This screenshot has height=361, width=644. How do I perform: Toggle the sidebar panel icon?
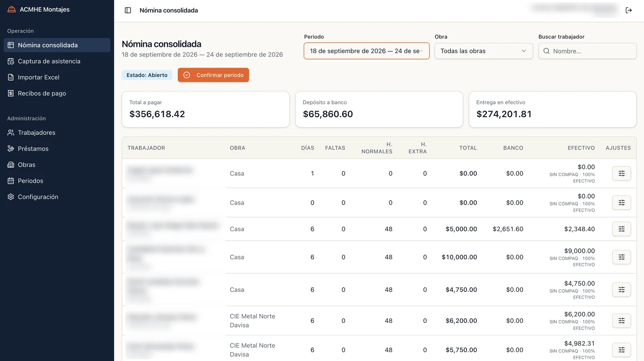pos(128,10)
